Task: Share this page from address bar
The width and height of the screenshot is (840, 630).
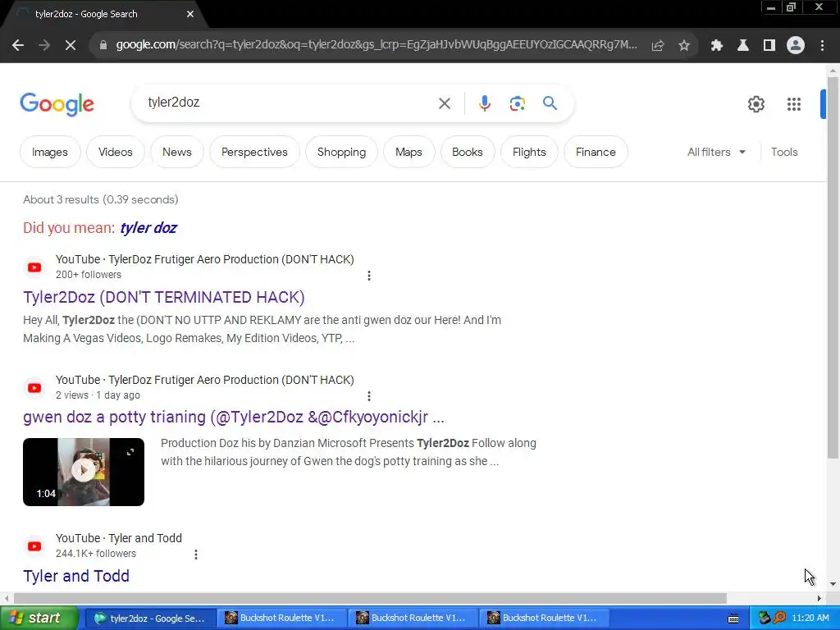Action: pos(658,46)
